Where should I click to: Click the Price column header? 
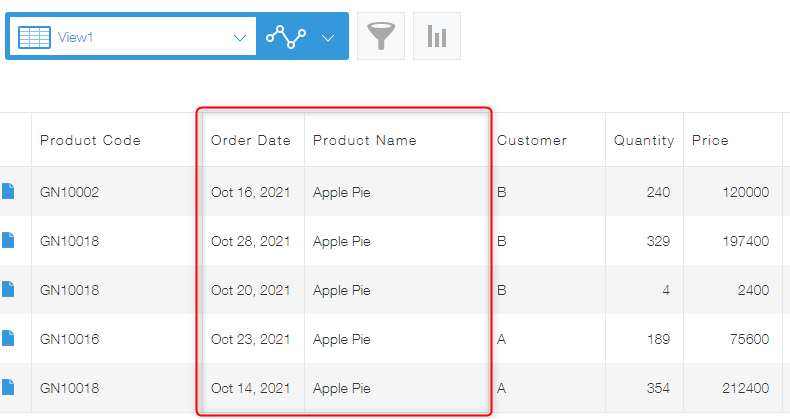pos(710,140)
